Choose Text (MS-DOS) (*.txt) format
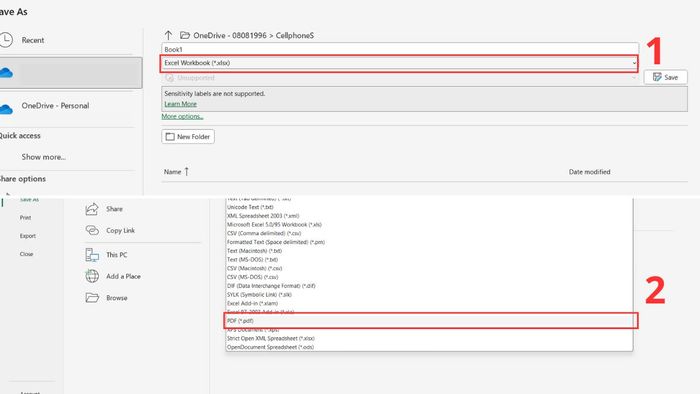The image size is (700, 394). 429,260
